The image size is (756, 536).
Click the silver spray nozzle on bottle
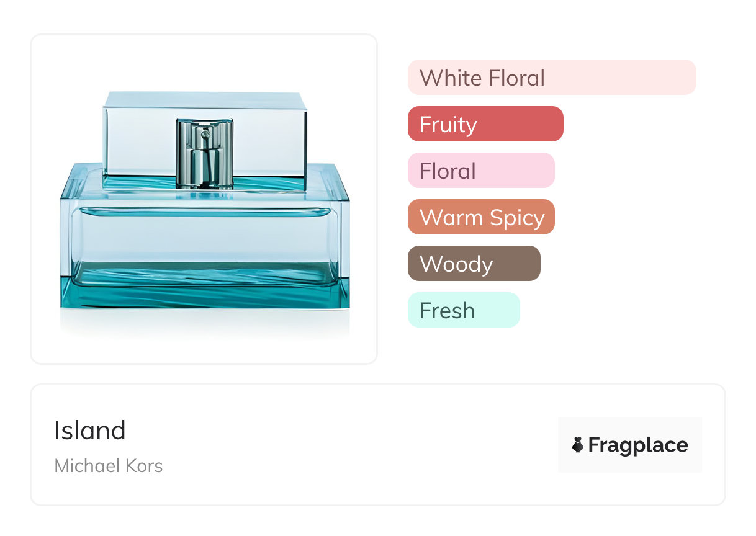204,153
